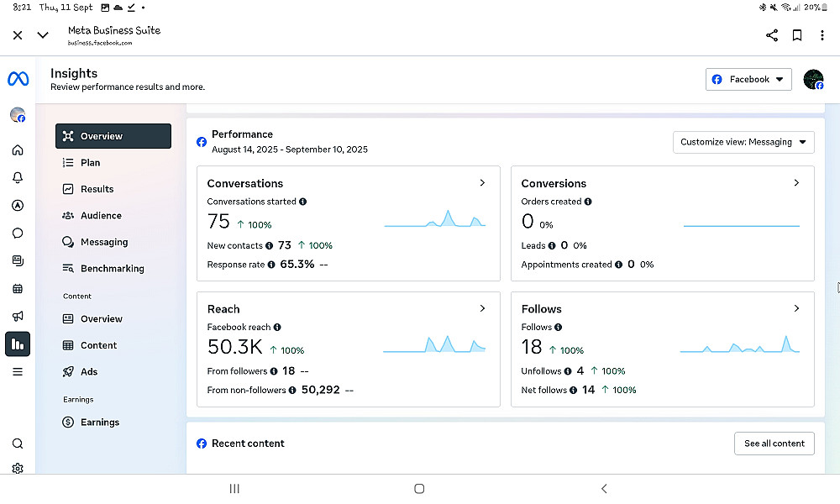The image size is (840, 504).
Task: Click the megaphone Ads icon in sidebar
Action: 18,317
